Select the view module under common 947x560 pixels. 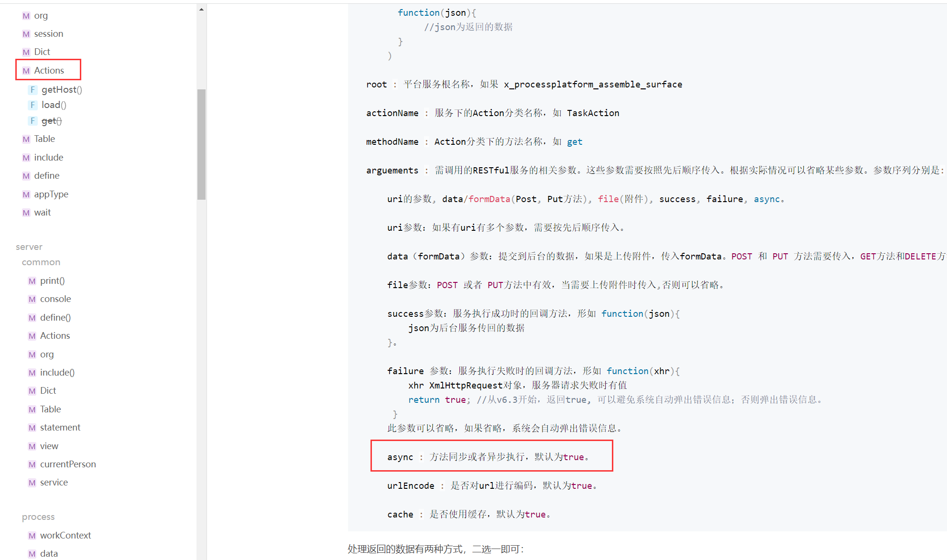click(x=49, y=446)
